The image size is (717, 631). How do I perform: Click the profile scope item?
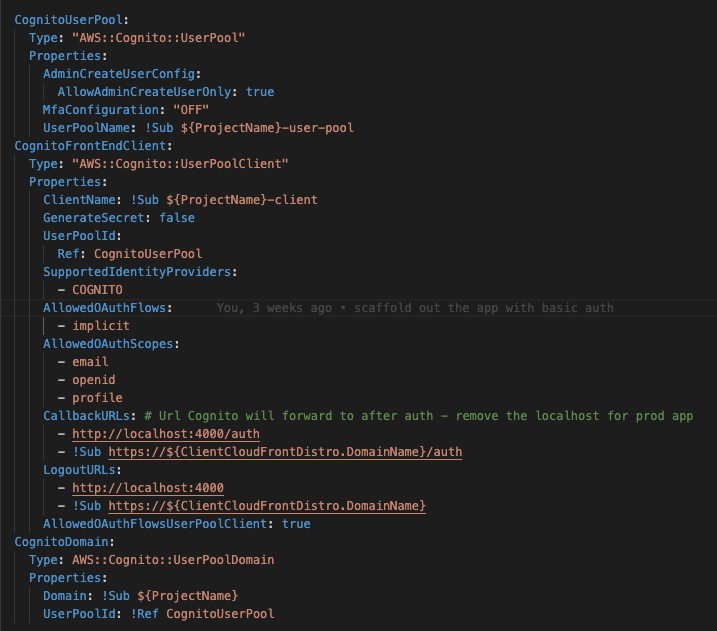(97, 398)
